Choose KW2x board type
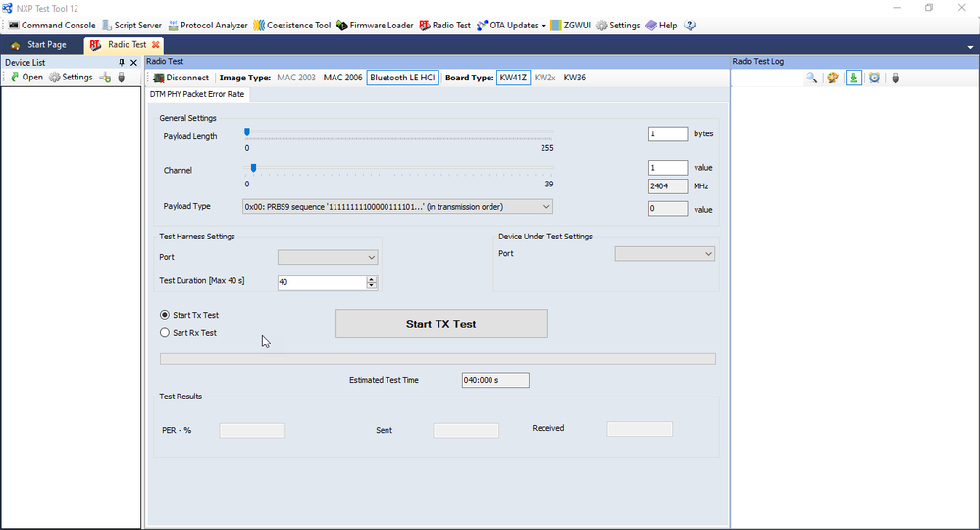This screenshot has width=980, height=530. pyautogui.click(x=545, y=78)
